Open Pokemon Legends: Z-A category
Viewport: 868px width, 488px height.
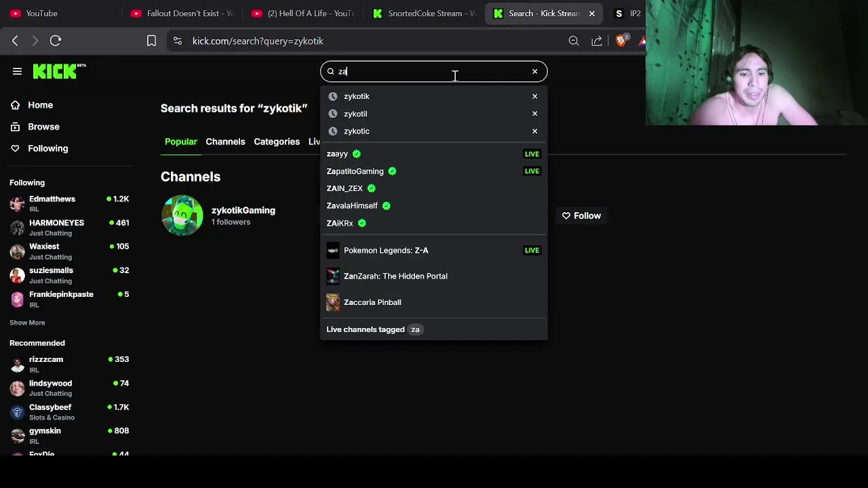pyautogui.click(x=433, y=250)
